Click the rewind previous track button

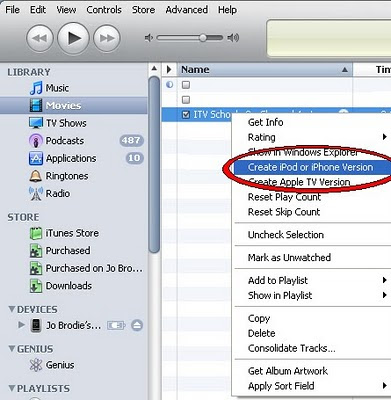point(40,38)
